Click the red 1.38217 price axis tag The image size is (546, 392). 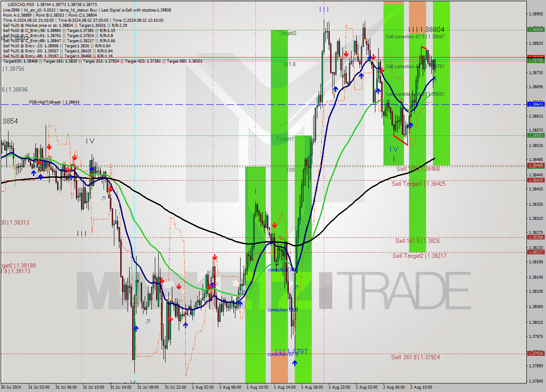pos(536,252)
